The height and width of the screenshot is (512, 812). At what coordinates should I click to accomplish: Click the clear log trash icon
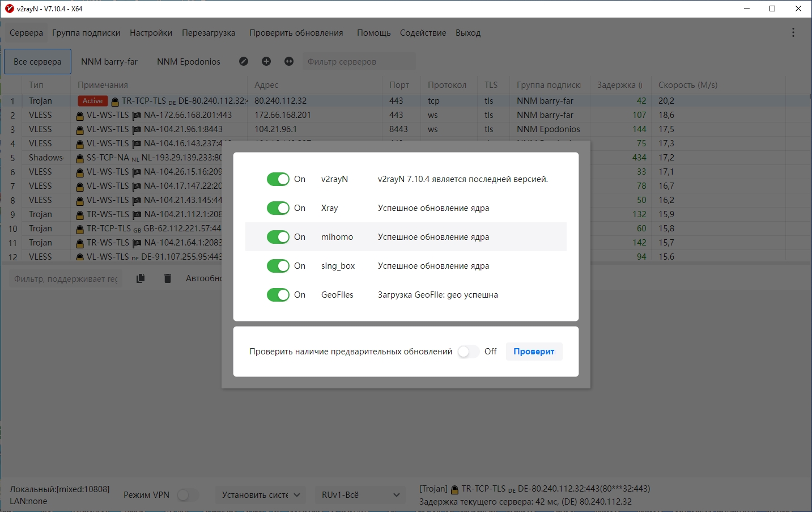click(x=168, y=278)
